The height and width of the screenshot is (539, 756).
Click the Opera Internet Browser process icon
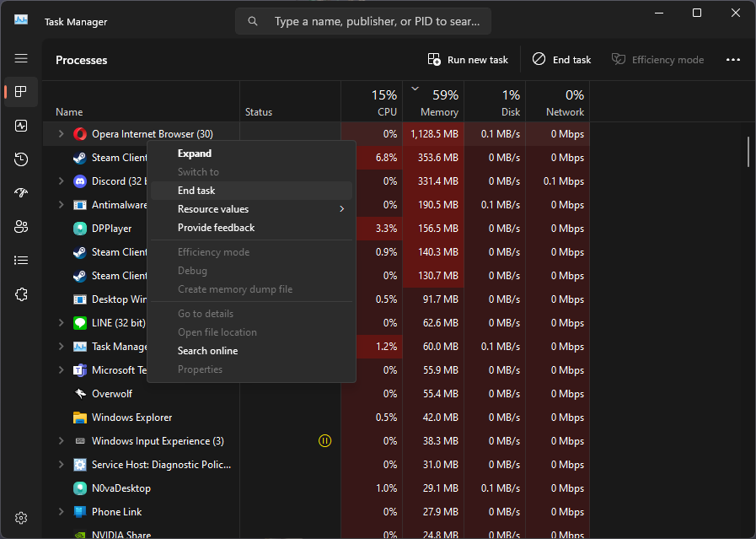(x=79, y=134)
